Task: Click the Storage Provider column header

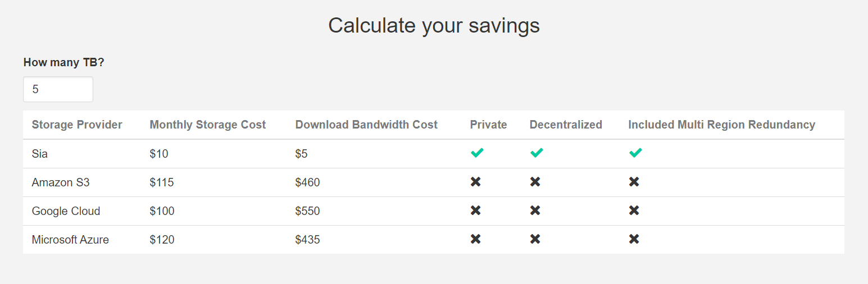Action: 77,125
